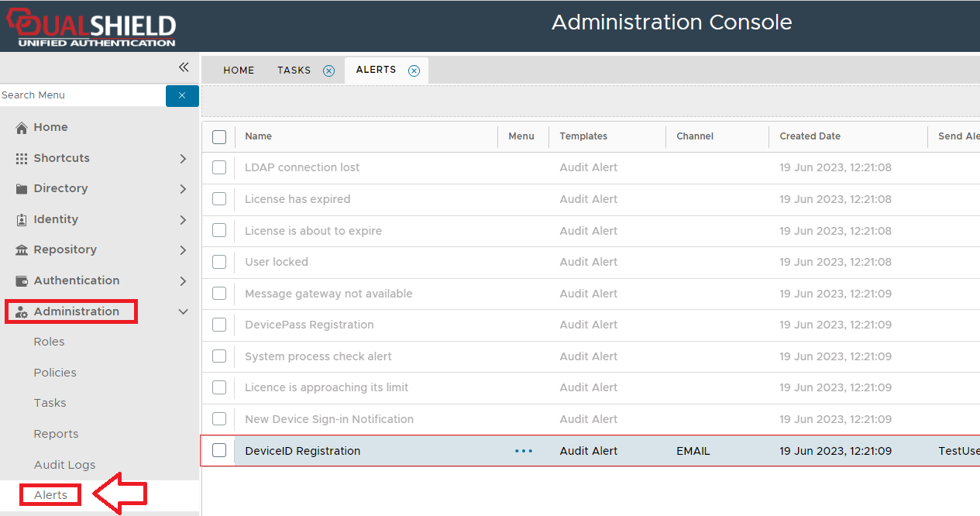Click the Directory folder icon
The image size is (980, 516).
coord(22,189)
